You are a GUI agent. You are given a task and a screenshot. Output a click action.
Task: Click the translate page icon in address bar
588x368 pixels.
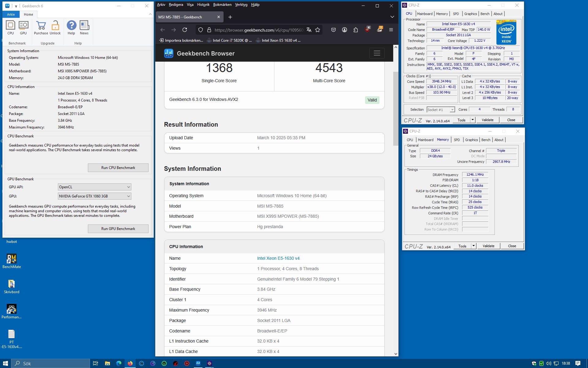pyautogui.click(x=309, y=30)
